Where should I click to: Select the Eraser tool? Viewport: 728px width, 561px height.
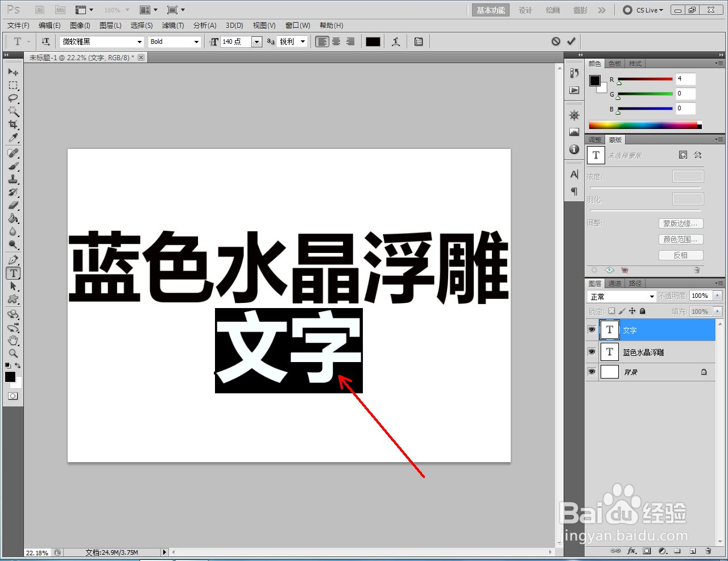tap(13, 205)
